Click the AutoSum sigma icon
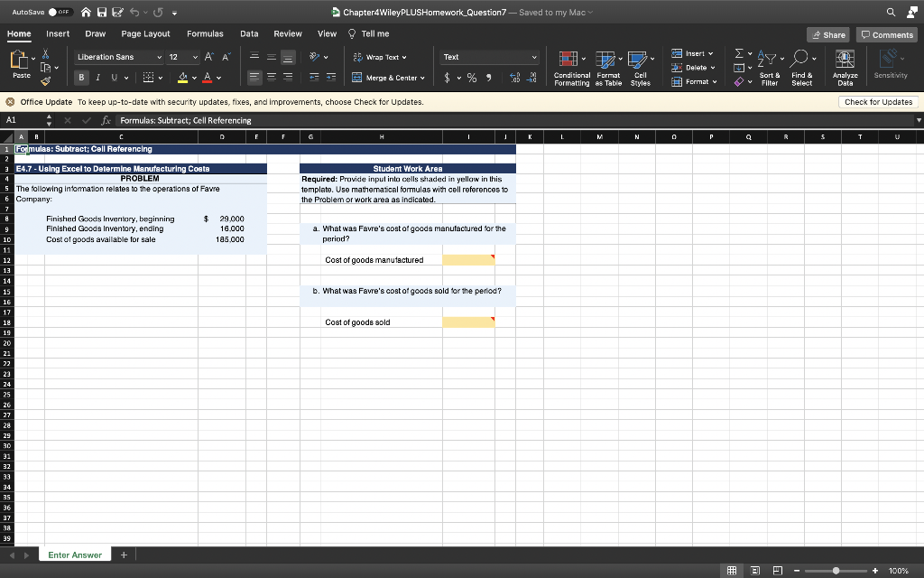This screenshot has height=578, width=924. [738, 53]
